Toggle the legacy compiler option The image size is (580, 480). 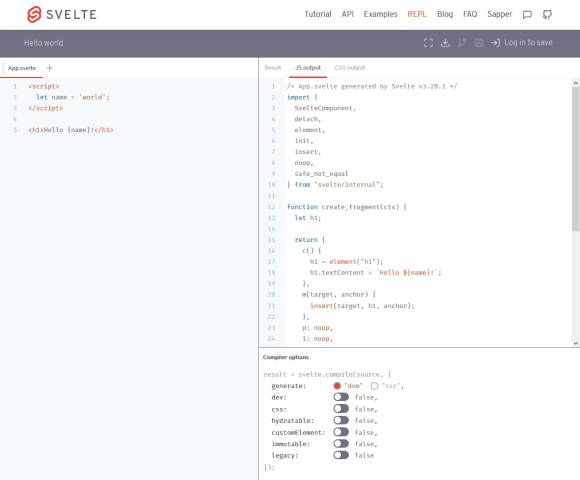[x=341, y=455]
